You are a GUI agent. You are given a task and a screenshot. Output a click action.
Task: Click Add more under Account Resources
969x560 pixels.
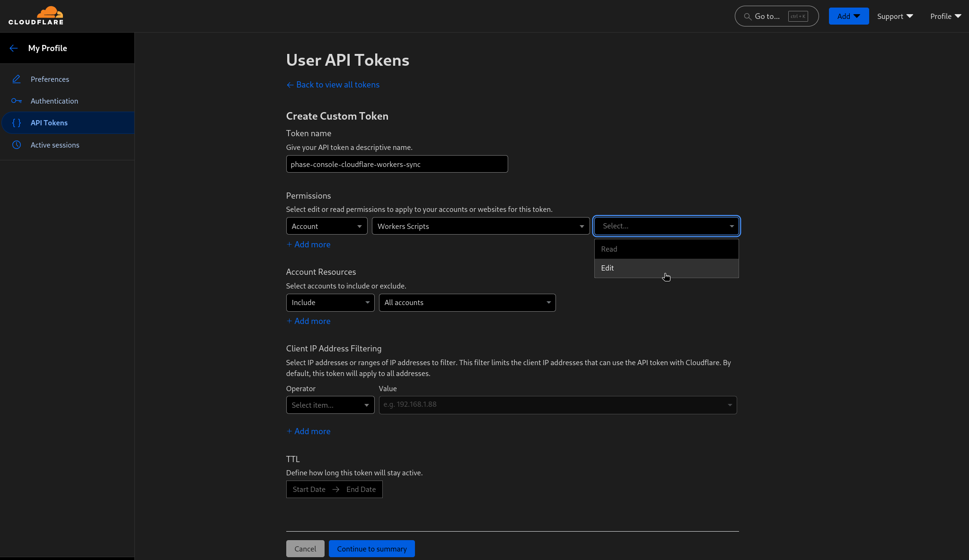[308, 321]
